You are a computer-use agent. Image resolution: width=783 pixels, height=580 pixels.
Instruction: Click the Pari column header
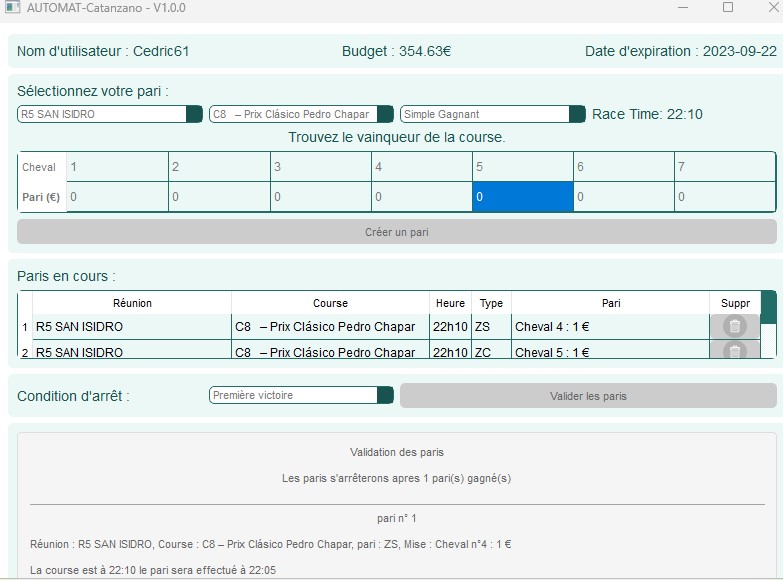click(x=611, y=303)
